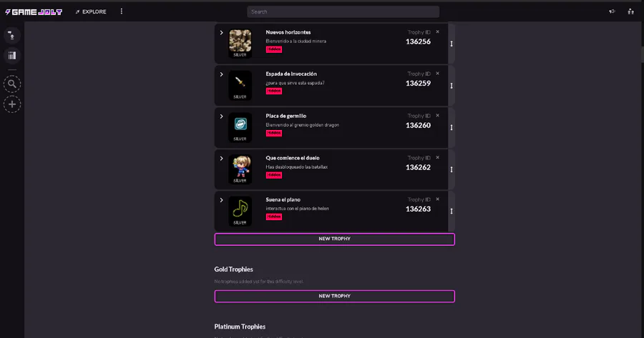Click the plus add-community sidebar icon
This screenshot has width=644, height=338.
(12, 104)
